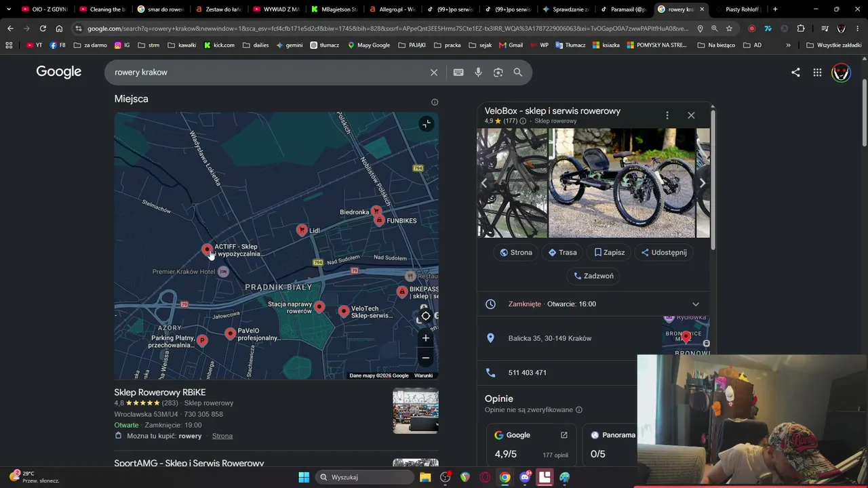
Task: Switch to the 'MBagietson' Kick tab
Action: (335, 9)
